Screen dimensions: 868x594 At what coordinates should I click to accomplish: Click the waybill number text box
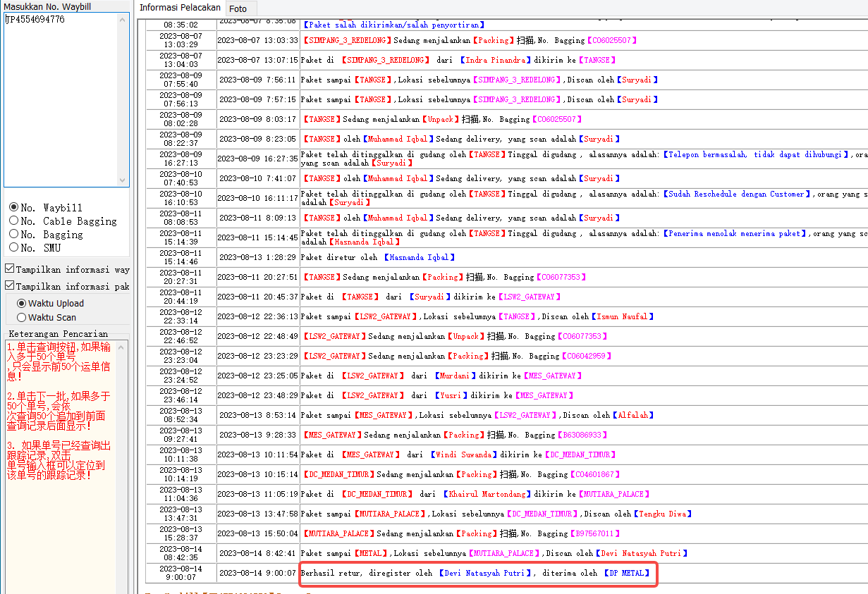click(x=61, y=99)
